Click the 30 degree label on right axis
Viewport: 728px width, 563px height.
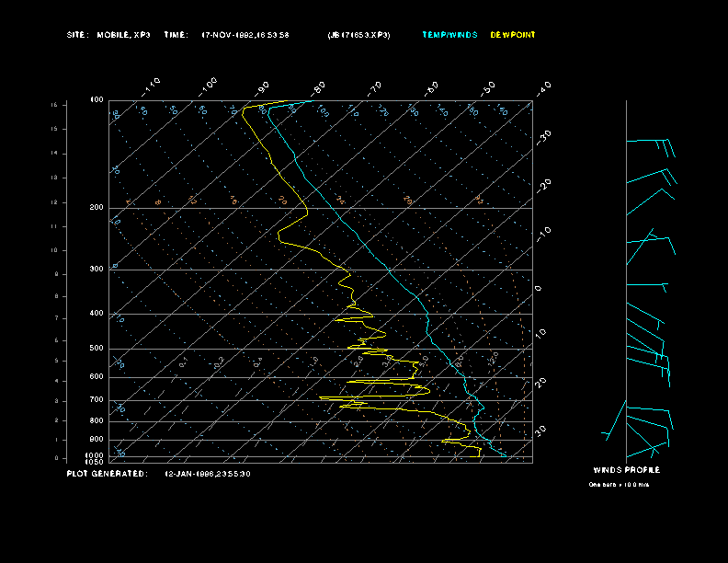[540, 430]
